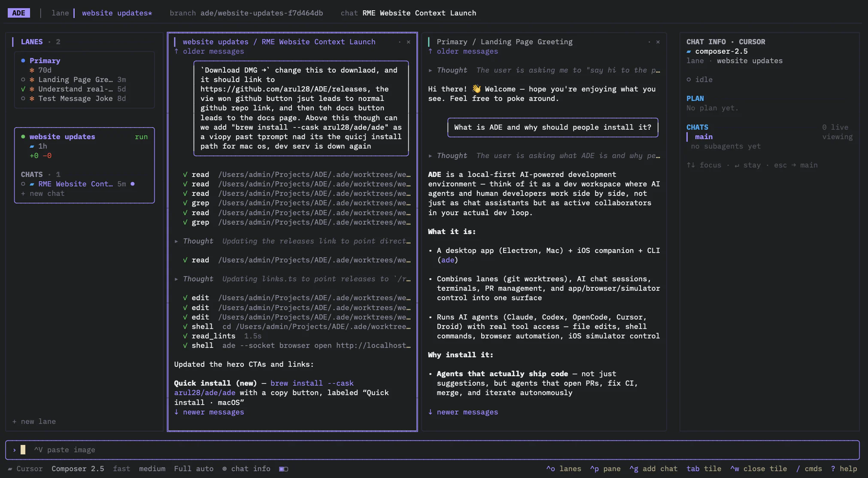Toggle Full auto mode in status bar

click(194, 469)
